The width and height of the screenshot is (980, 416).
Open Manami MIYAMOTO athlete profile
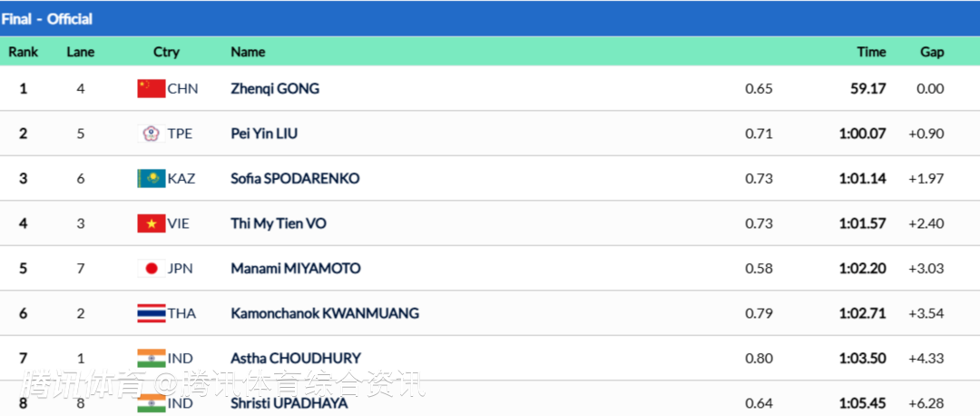coord(296,268)
